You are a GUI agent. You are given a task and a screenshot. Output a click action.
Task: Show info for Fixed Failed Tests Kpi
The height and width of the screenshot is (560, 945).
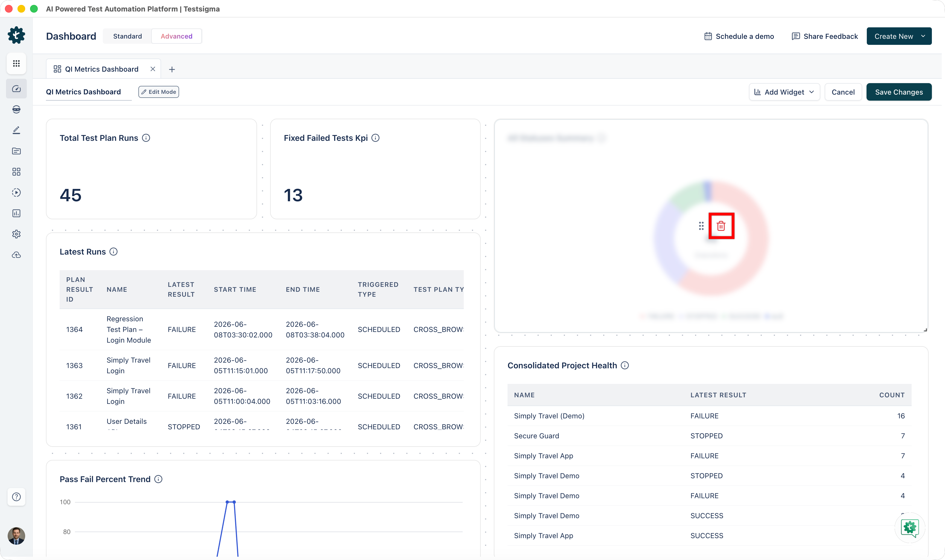pos(375,138)
